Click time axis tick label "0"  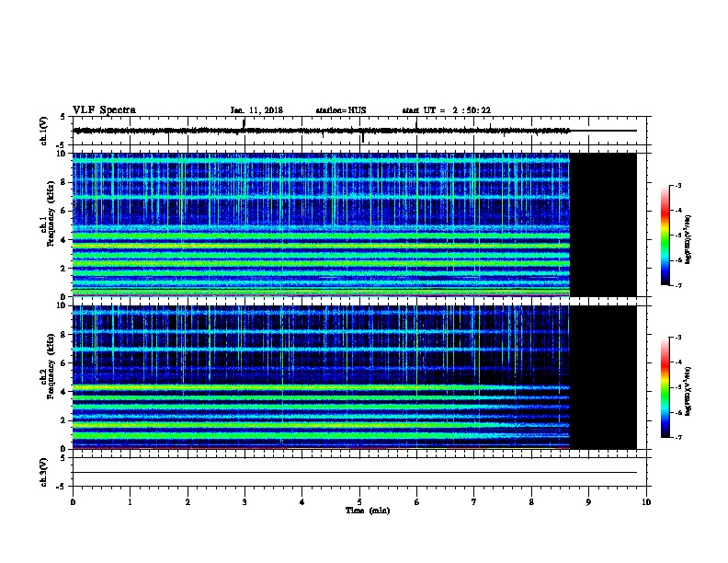tap(73, 502)
